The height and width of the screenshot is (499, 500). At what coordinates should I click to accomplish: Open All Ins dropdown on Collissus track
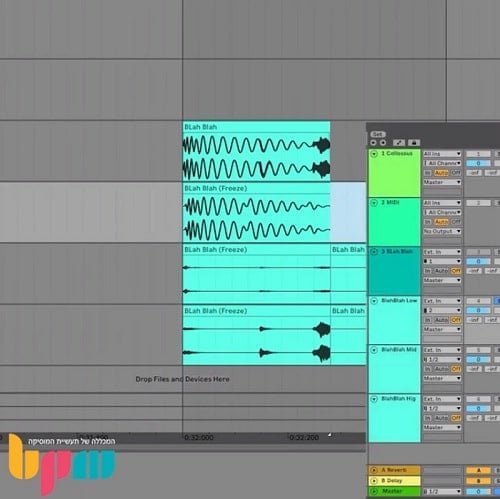point(442,154)
